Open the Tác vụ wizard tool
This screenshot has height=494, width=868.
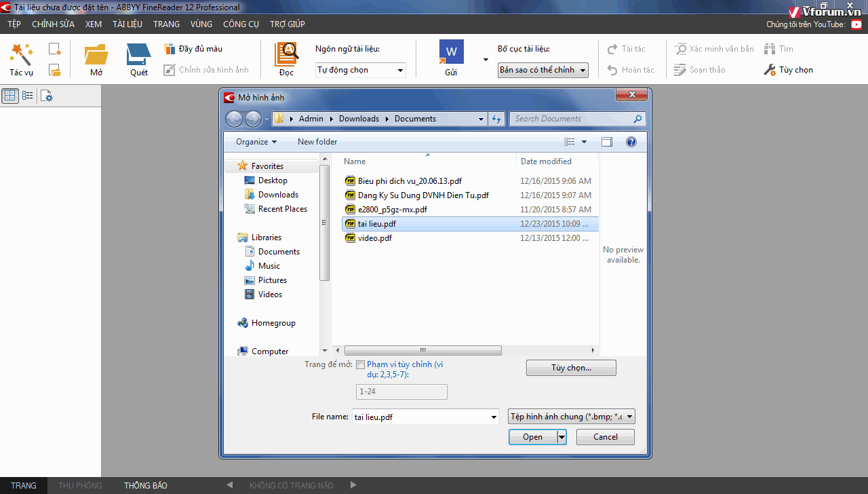pyautogui.click(x=21, y=60)
